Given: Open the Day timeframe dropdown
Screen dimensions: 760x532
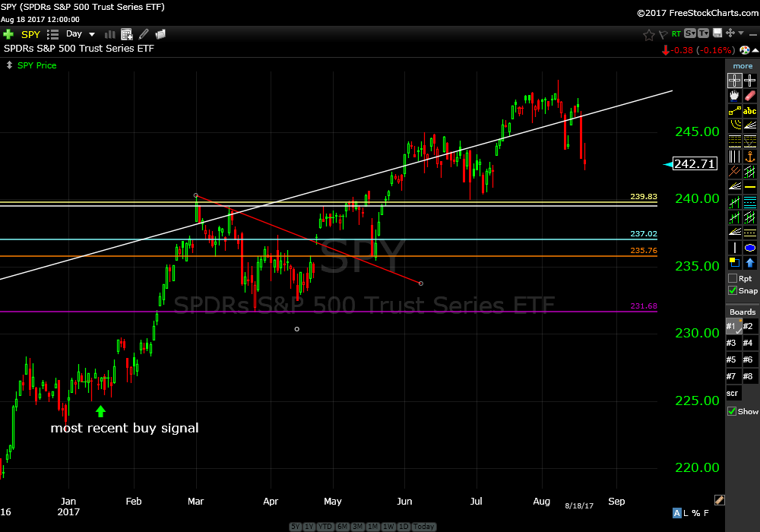Looking at the screenshot, I should click(81, 34).
